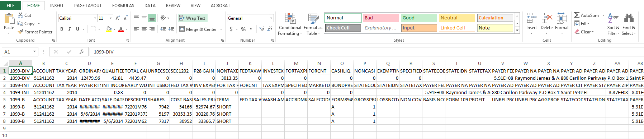Click the AutoSum button
Viewport: 644px width, 139px height.
pos(587,15)
